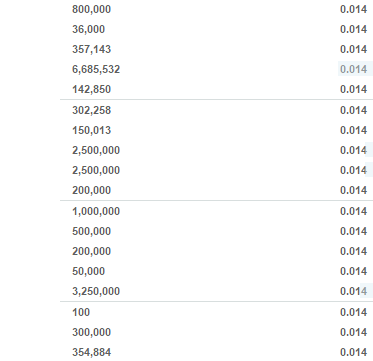Select the 500,000 volume row

pyautogui.click(x=216, y=231)
